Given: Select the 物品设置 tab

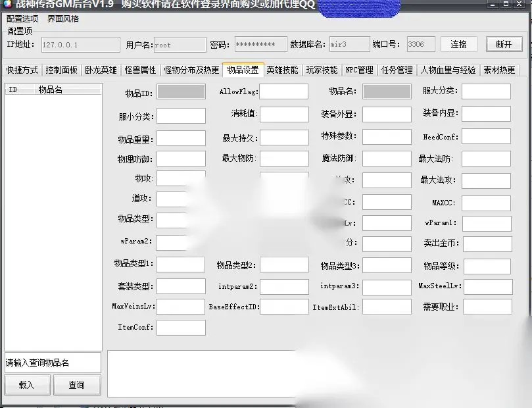Looking at the screenshot, I should pyautogui.click(x=243, y=70).
